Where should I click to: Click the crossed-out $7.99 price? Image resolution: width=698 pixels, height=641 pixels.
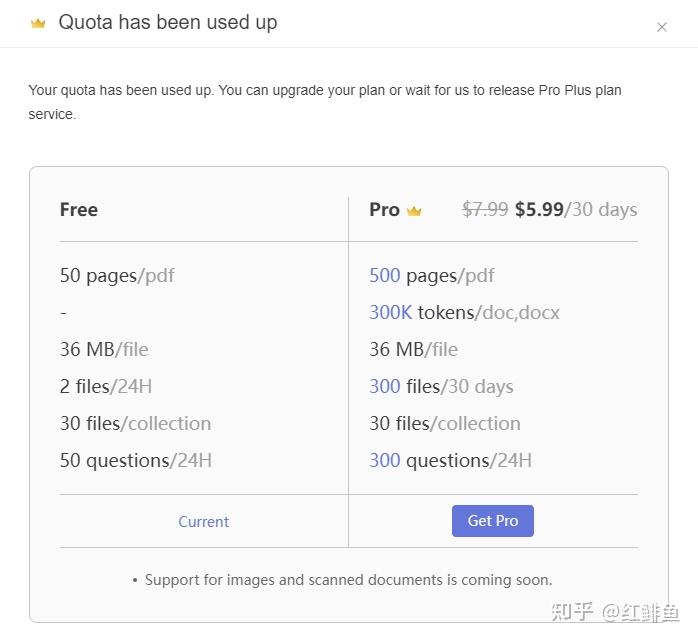click(x=485, y=209)
